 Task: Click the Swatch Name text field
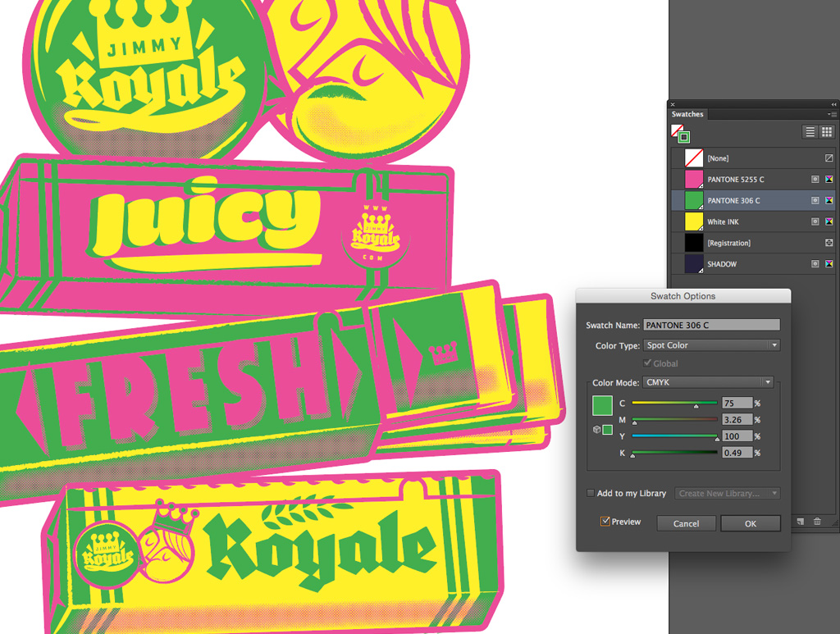coord(711,326)
